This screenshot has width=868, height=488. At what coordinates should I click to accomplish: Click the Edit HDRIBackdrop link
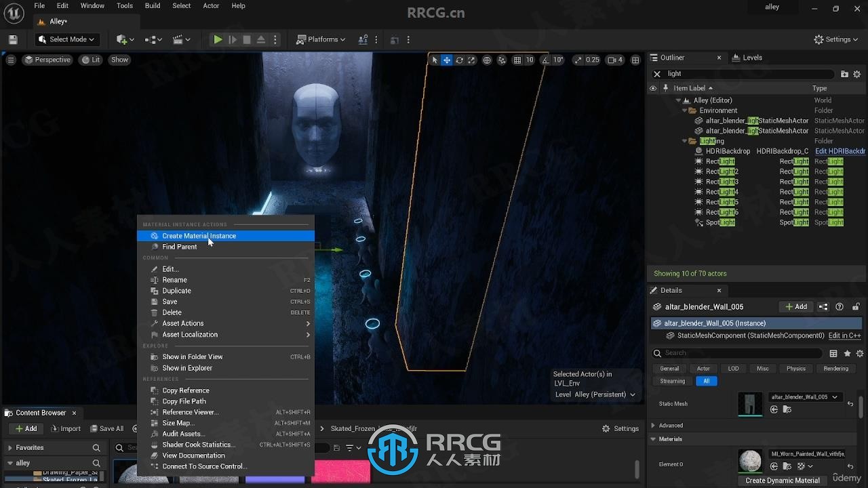[840, 151]
